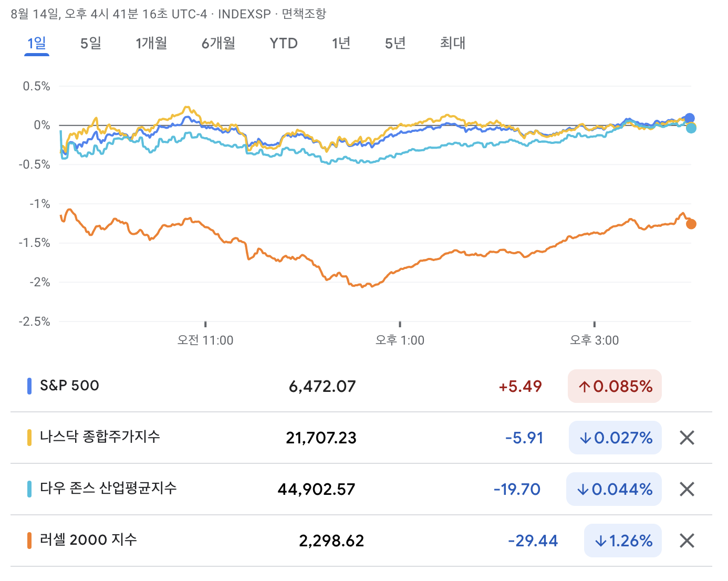Click the yellow Nasdaq color marker
This screenshot has width=728, height=581.
(29, 438)
